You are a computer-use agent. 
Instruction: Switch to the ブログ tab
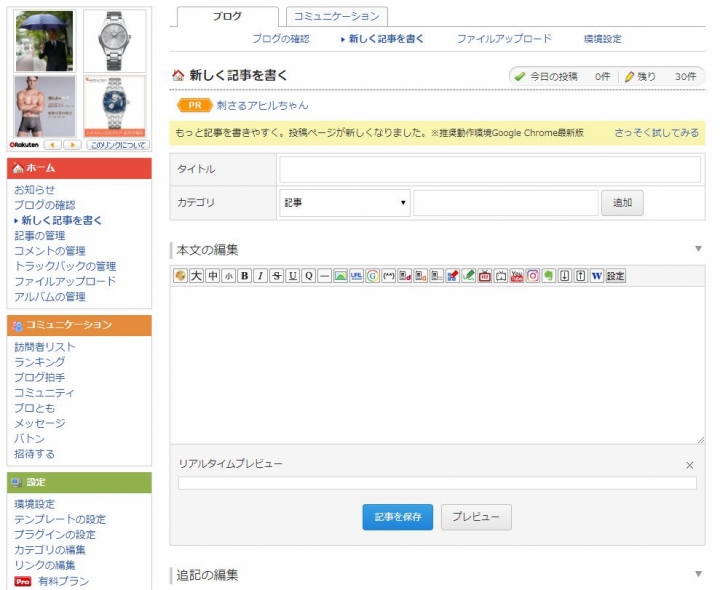[227, 17]
